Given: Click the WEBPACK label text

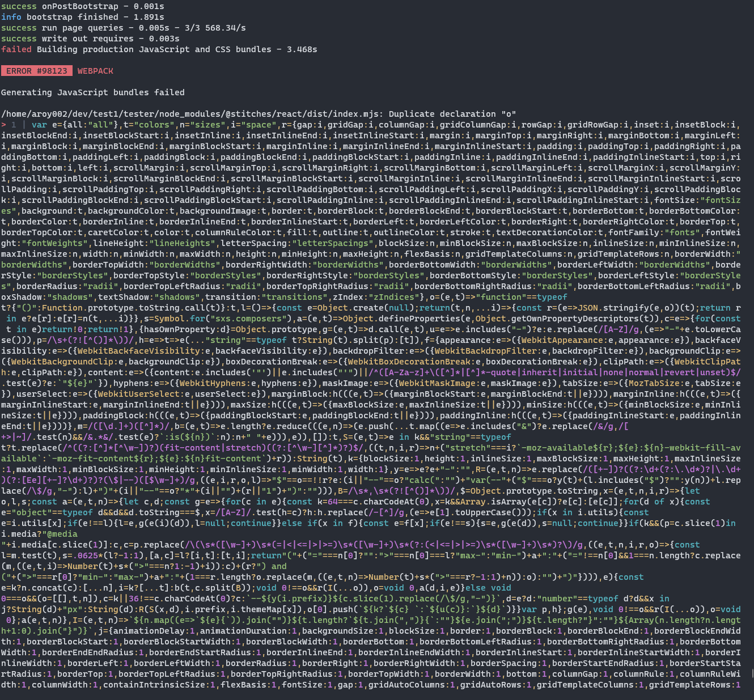Looking at the screenshot, I should pyautogui.click(x=95, y=71).
